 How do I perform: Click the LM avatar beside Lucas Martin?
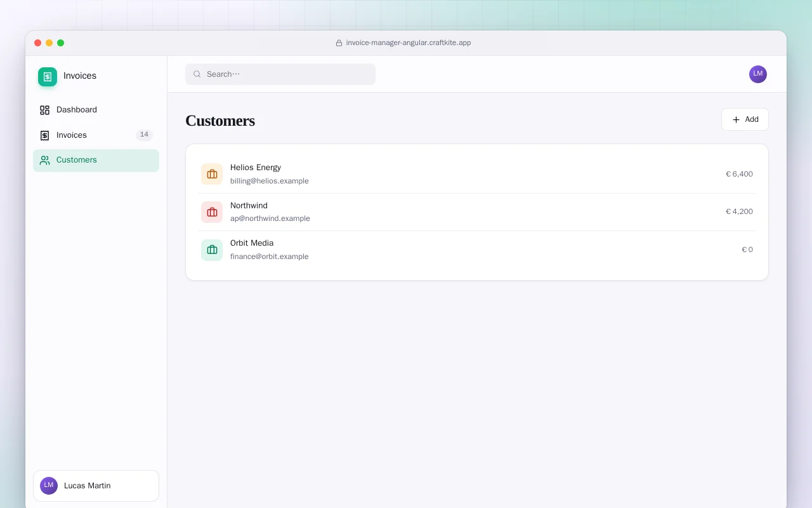coord(49,486)
